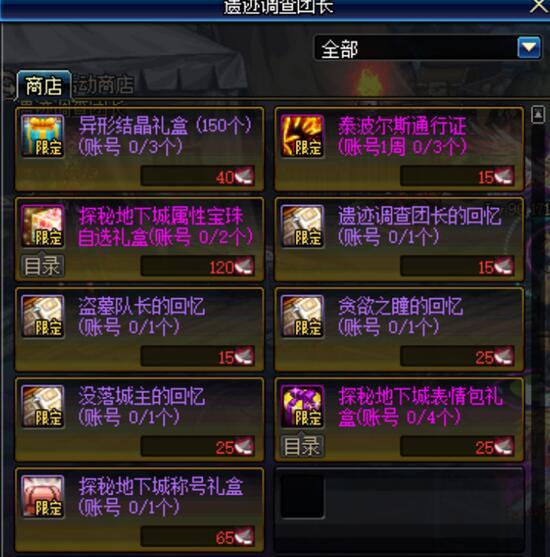550x557 pixels.
Task: Open the 全部 filter dropdown arrow
Action: (x=529, y=48)
